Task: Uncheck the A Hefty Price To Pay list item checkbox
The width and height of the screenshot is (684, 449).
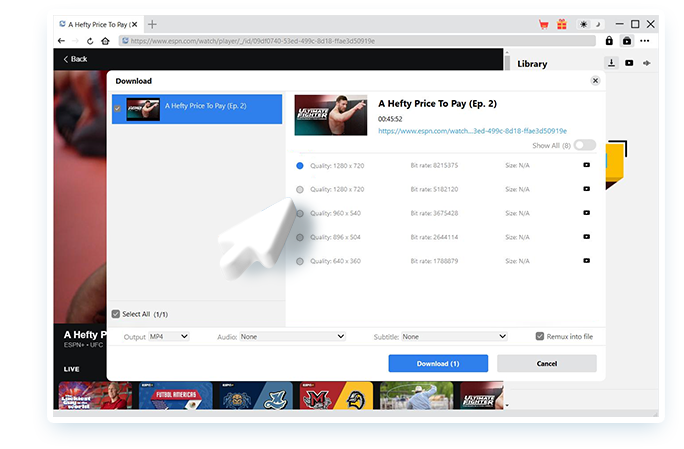Action: click(117, 109)
